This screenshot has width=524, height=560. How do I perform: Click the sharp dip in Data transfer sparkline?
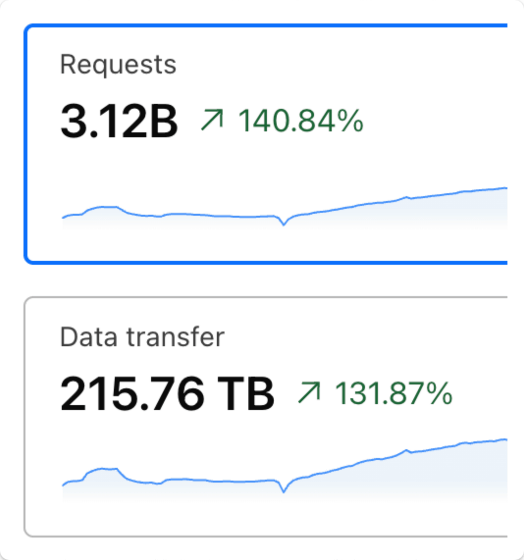click(284, 491)
